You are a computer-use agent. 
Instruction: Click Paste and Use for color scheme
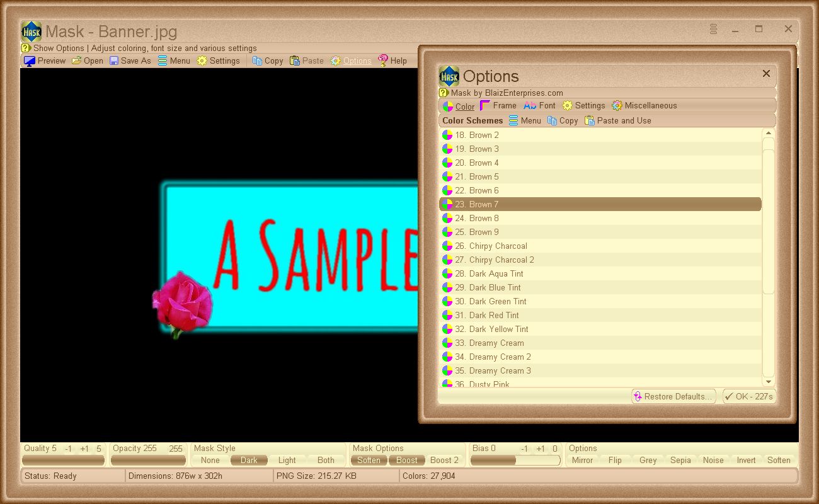point(618,120)
